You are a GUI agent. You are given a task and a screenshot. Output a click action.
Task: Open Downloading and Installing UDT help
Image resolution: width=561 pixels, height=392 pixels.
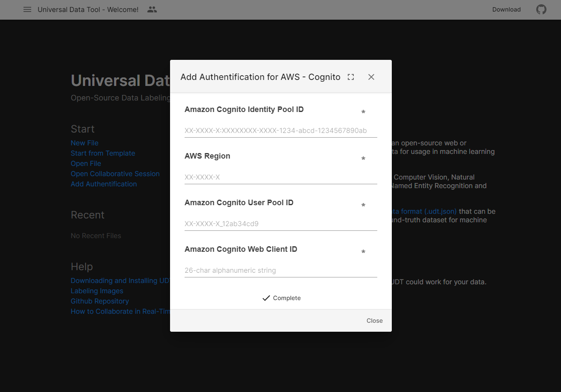[x=120, y=280]
